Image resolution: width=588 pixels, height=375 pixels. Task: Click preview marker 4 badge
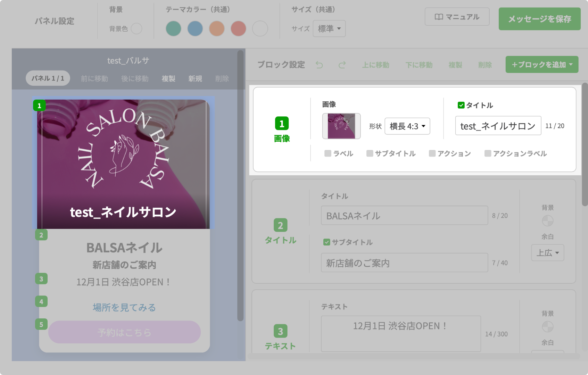[x=41, y=301]
